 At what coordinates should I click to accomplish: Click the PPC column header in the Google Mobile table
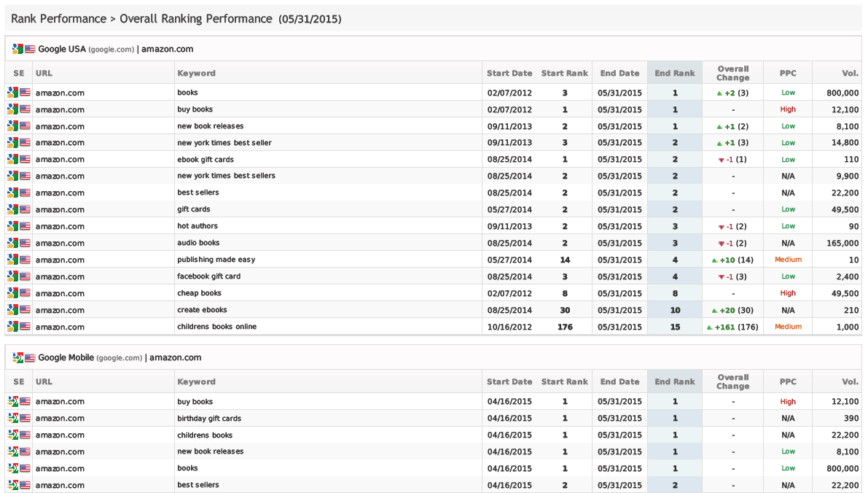[x=788, y=381]
